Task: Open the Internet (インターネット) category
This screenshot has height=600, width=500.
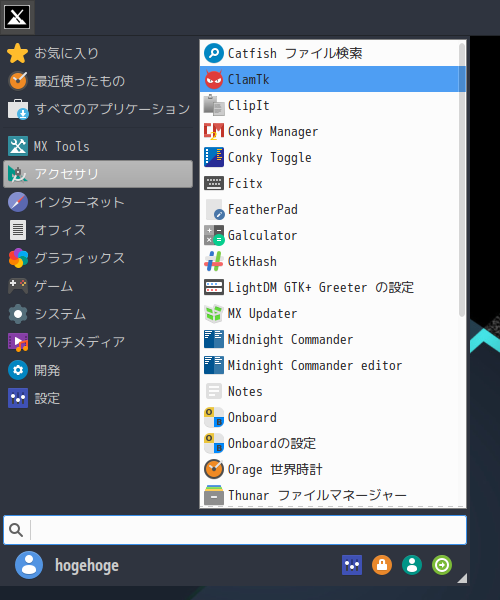Action: pos(98,202)
